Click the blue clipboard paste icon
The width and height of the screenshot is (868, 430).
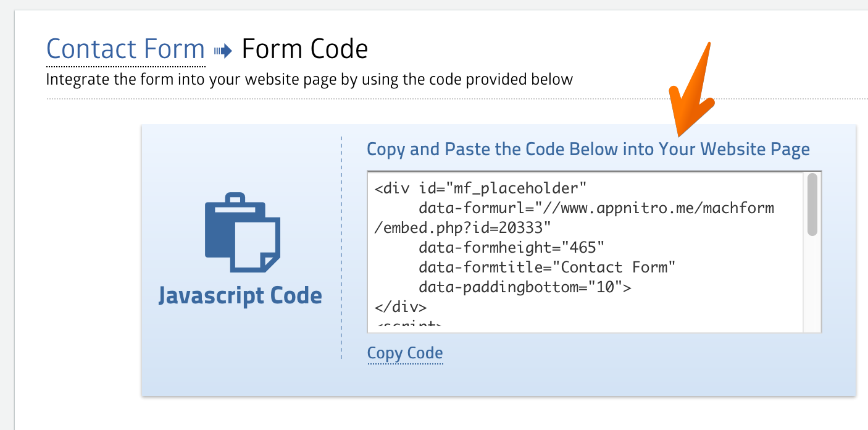(242, 233)
